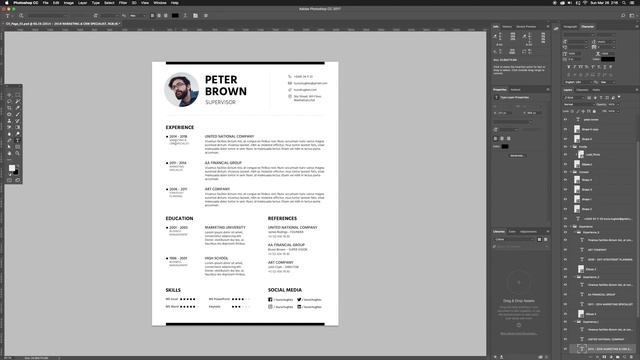Open the layer filter Kind dropdown
The image size is (640, 360).
tap(573, 98)
